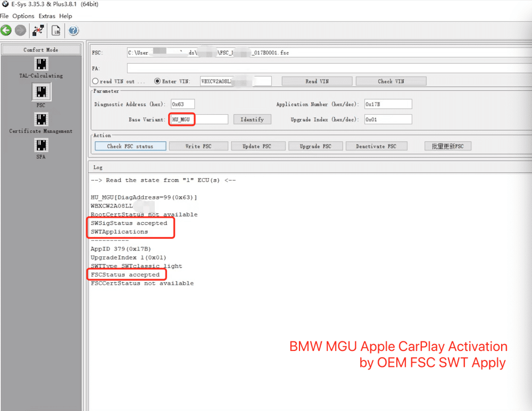Select the FSC module icon in sidebar
Image resolution: width=532 pixels, height=411 pixels.
click(x=41, y=91)
